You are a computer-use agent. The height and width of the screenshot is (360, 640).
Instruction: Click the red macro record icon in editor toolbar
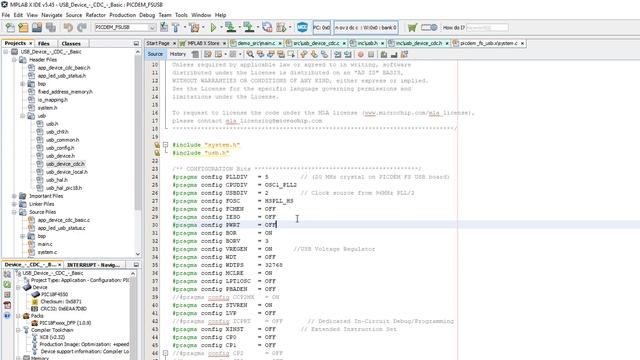[x=360, y=54]
